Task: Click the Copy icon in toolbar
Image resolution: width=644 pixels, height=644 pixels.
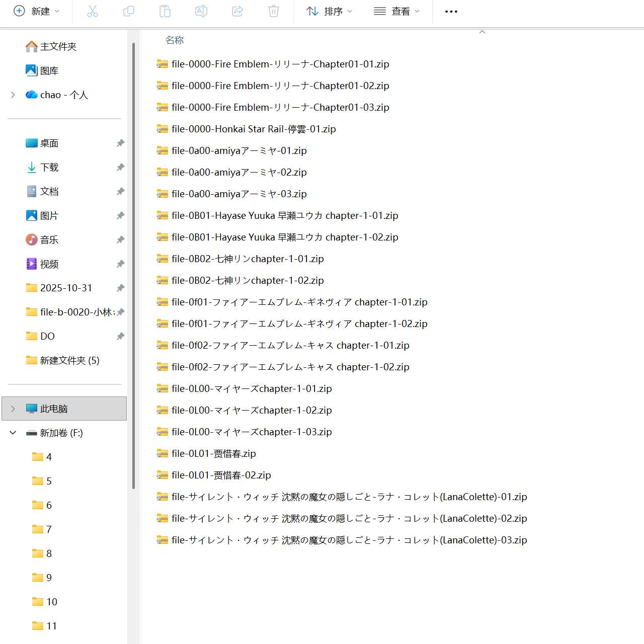Action: 129,11
